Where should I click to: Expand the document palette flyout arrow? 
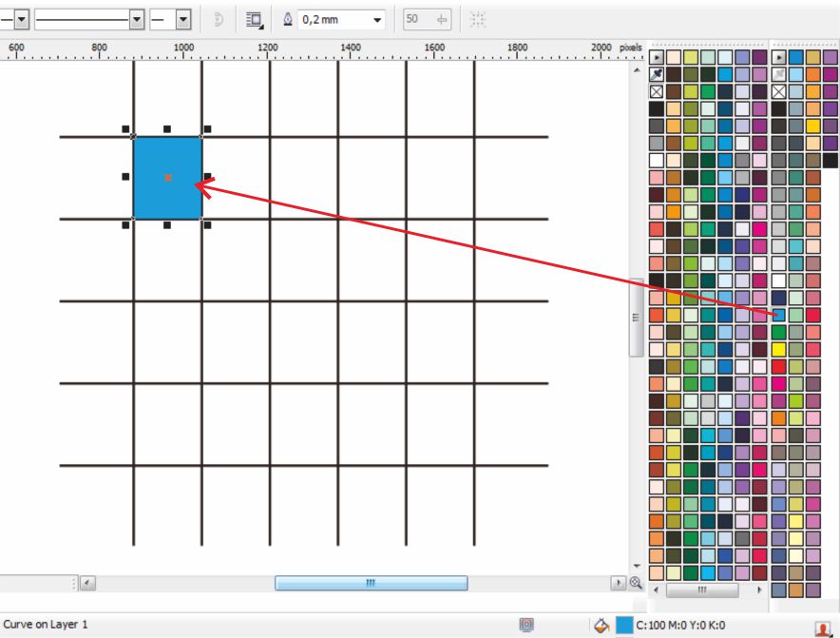[x=657, y=57]
